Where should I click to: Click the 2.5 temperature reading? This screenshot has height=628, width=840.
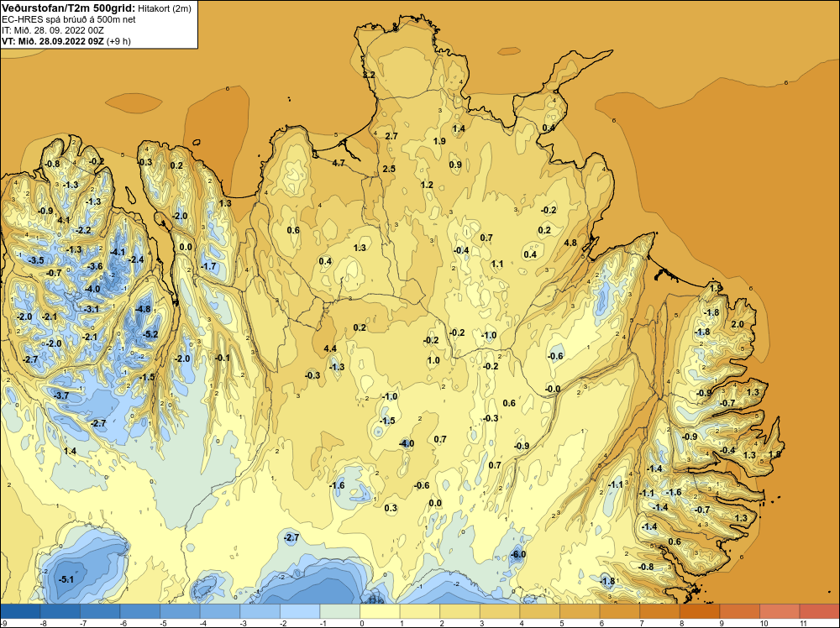(389, 169)
